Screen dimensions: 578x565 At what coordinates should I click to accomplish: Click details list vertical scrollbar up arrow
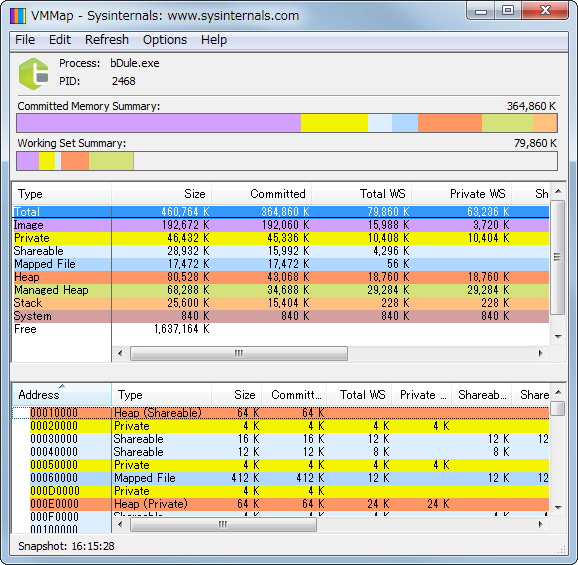pyautogui.click(x=558, y=392)
